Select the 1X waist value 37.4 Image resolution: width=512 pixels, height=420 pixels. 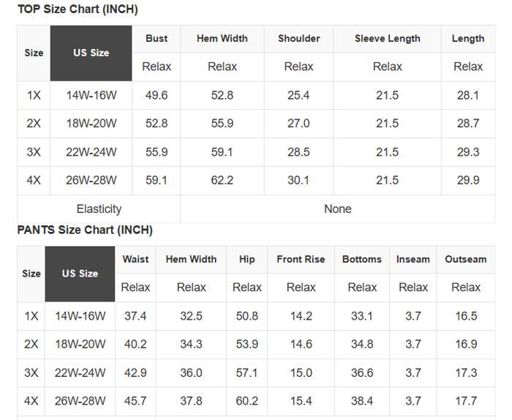click(135, 316)
